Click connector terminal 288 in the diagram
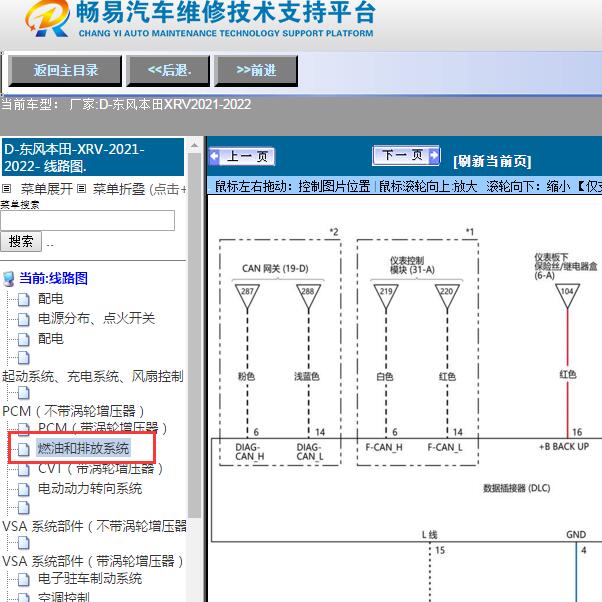 (308, 296)
